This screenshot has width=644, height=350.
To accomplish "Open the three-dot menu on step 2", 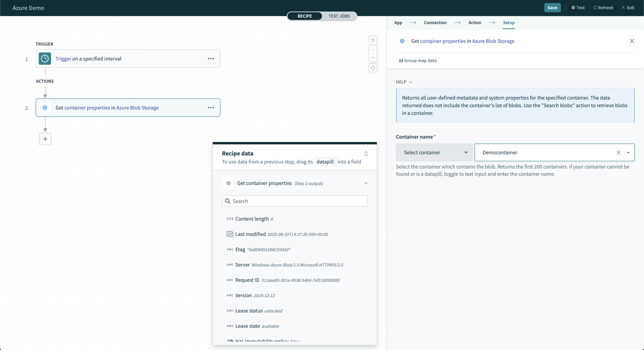I will click(x=211, y=108).
